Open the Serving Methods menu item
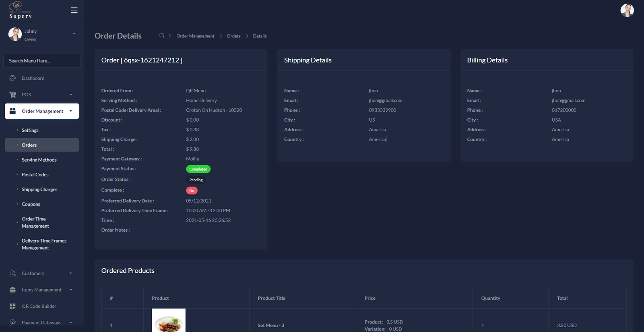The width and height of the screenshot is (644, 332). point(39,160)
